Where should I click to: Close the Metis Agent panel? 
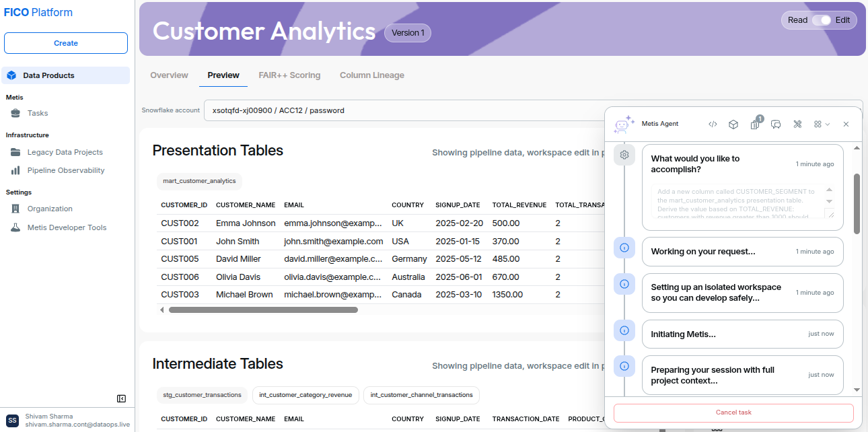[x=846, y=124]
